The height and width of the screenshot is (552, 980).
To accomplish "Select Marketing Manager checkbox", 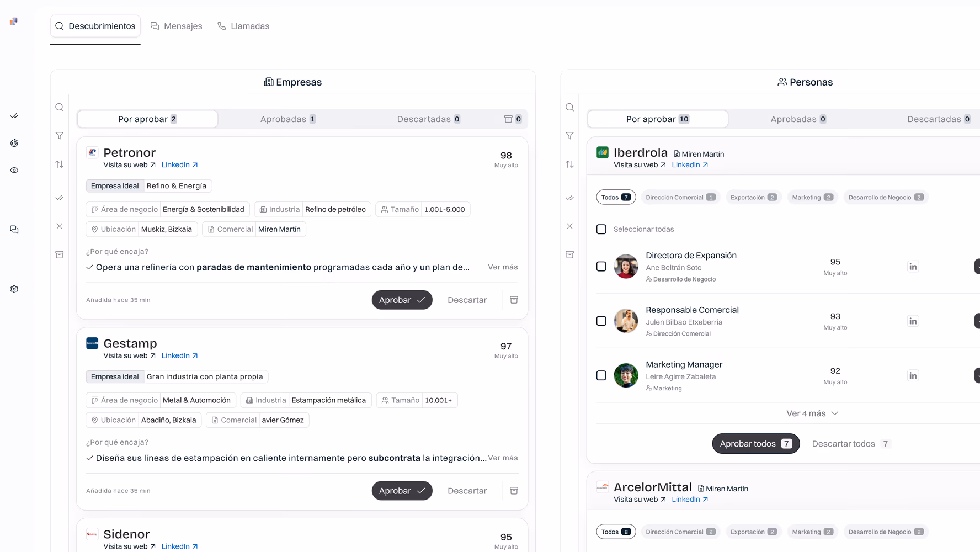I will click(x=601, y=376).
